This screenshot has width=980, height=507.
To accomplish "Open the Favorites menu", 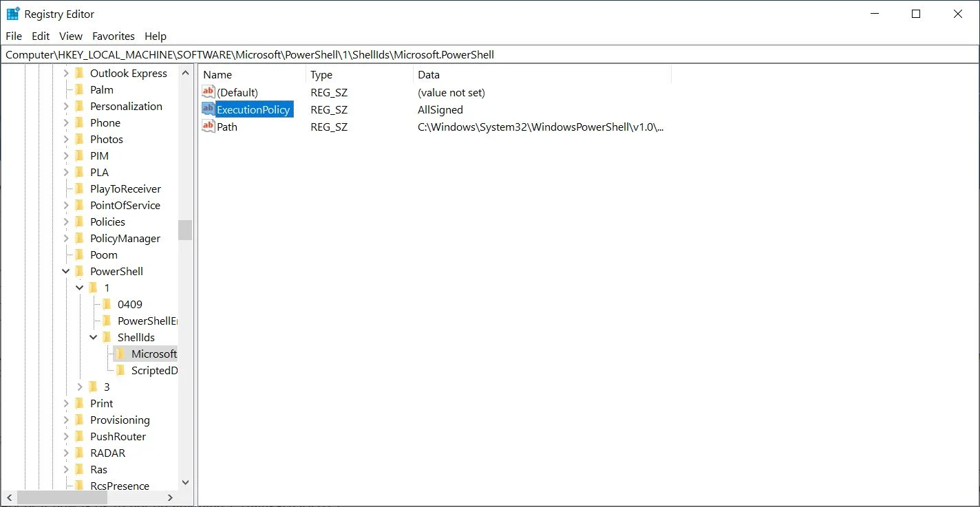I will [x=114, y=36].
